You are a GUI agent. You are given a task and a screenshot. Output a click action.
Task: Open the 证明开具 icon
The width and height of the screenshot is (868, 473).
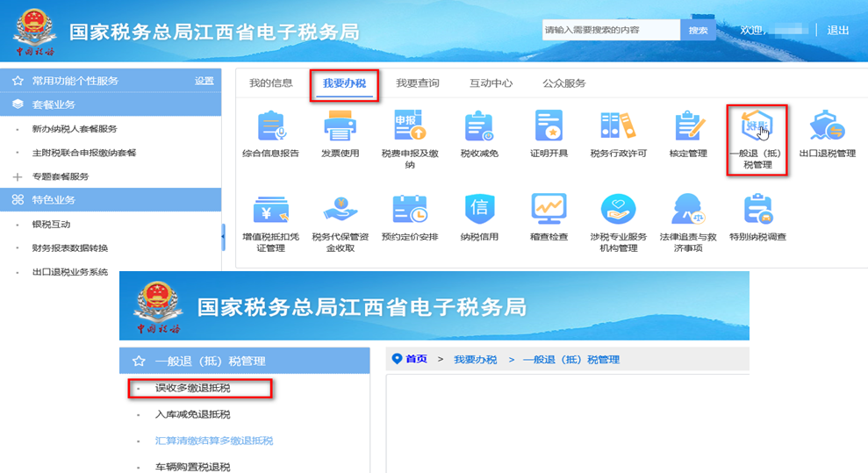tap(549, 128)
